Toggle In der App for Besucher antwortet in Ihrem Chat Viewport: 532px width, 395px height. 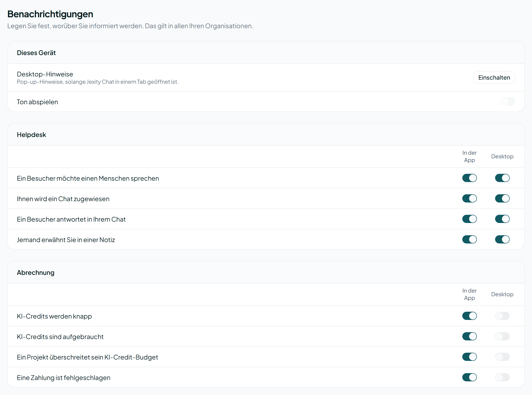click(x=469, y=219)
